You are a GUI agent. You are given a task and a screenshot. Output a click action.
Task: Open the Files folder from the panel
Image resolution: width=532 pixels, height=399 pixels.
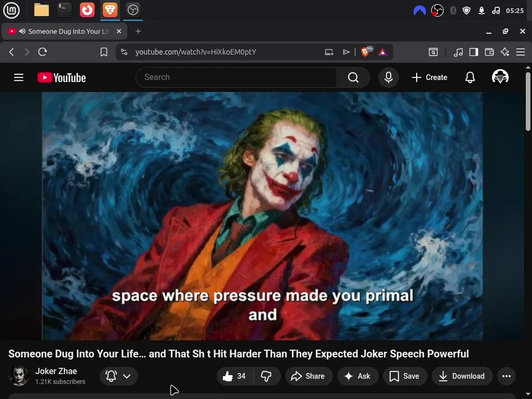point(42,10)
